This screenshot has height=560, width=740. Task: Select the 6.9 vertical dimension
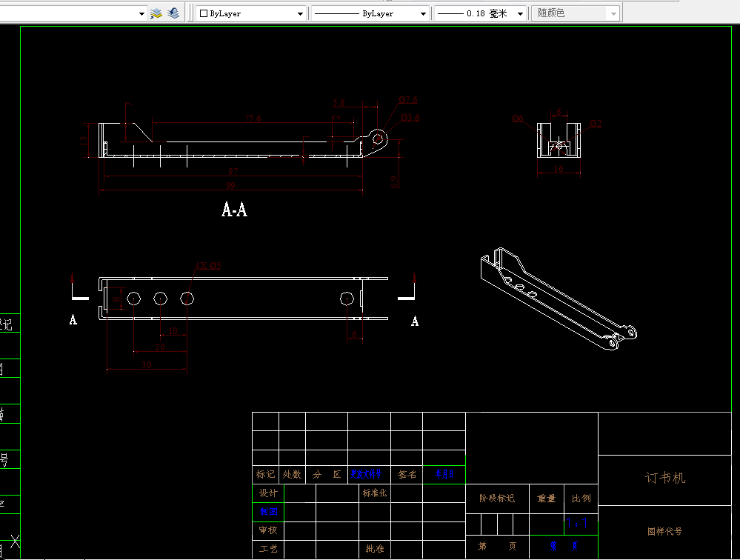pyautogui.click(x=394, y=182)
